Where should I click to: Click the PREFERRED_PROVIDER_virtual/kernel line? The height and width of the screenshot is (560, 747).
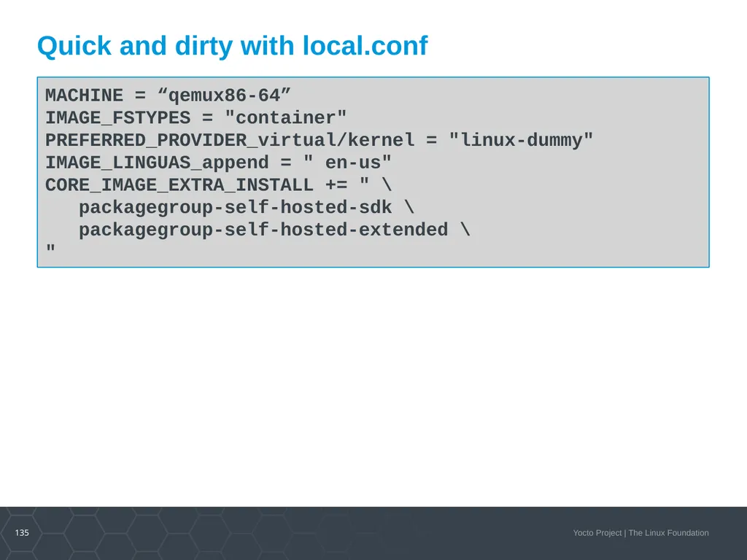pyautogui.click(x=320, y=140)
